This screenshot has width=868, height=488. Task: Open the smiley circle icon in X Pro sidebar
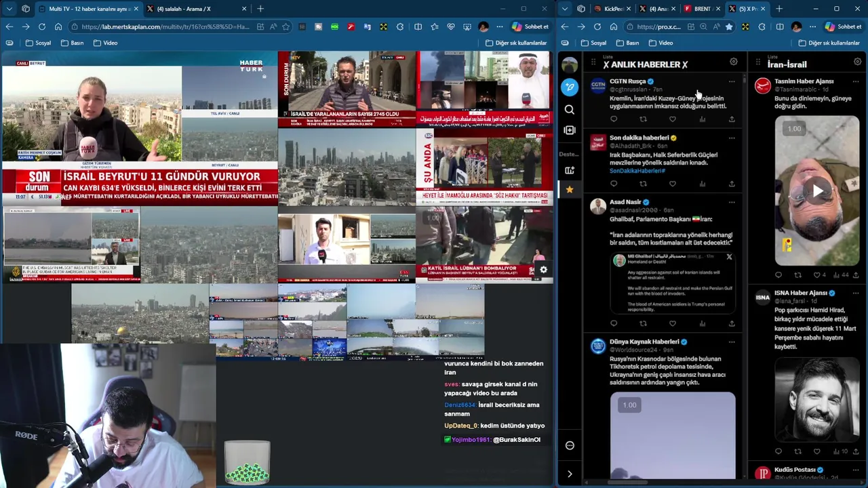pos(570,445)
